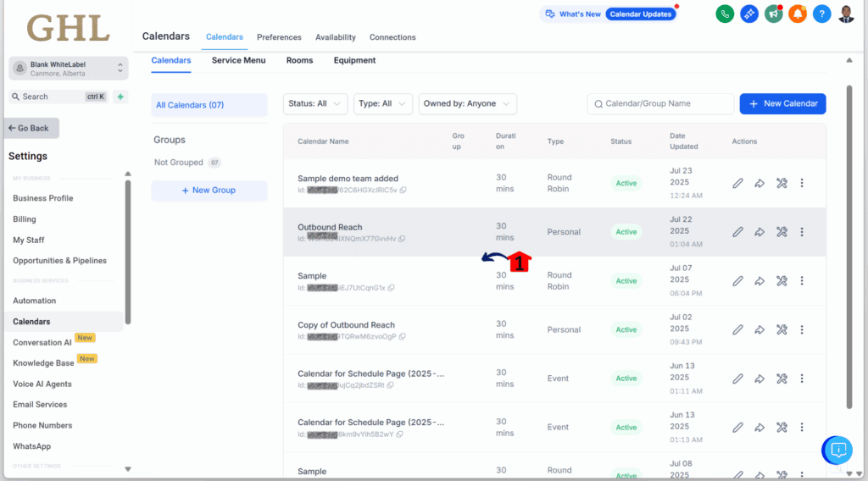868x481 pixels.
Task: Open the blue help question icon
Action: click(x=822, y=14)
